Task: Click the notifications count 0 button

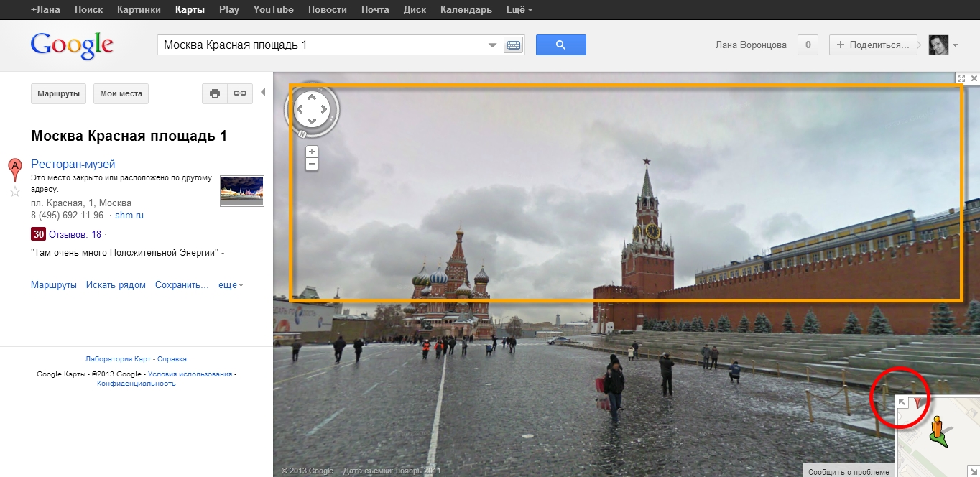Action: click(808, 45)
